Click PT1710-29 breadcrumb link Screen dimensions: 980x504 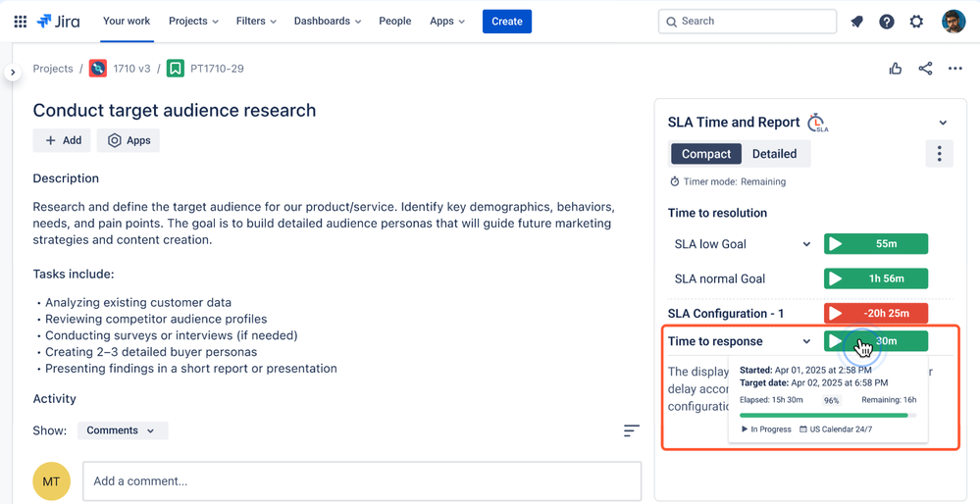tap(217, 69)
